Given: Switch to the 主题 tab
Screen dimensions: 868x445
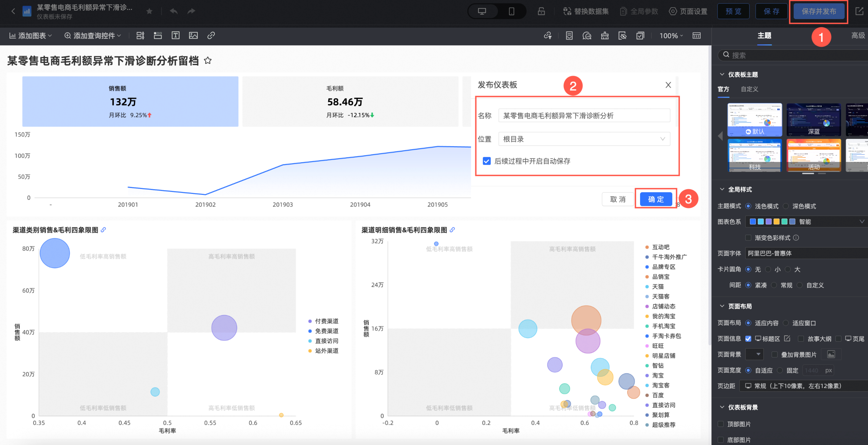Looking at the screenshot, I should click(764, 36).
